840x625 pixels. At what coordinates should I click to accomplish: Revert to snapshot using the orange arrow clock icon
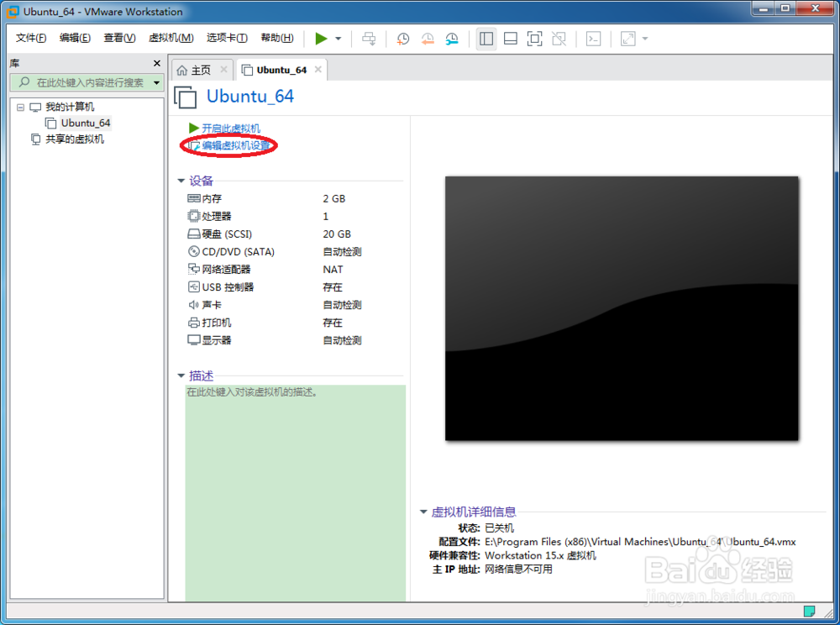click(428, 39)
